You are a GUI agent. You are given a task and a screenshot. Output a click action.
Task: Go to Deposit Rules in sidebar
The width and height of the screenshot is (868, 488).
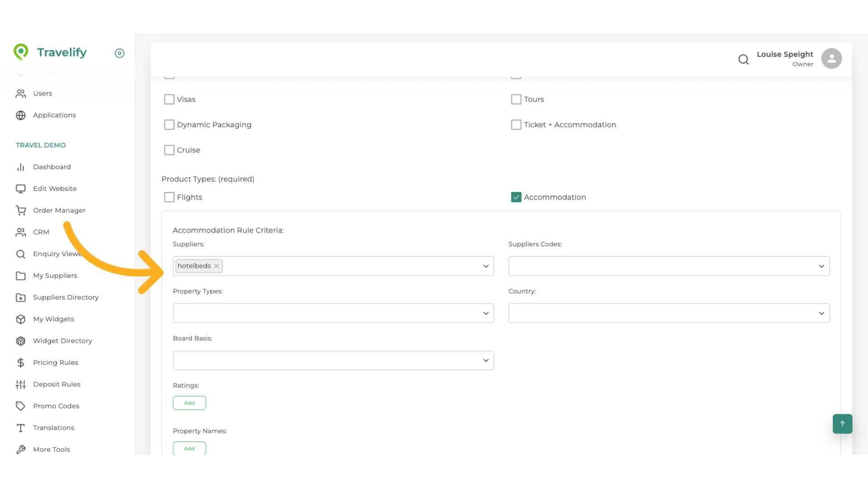tap(57, 384)
